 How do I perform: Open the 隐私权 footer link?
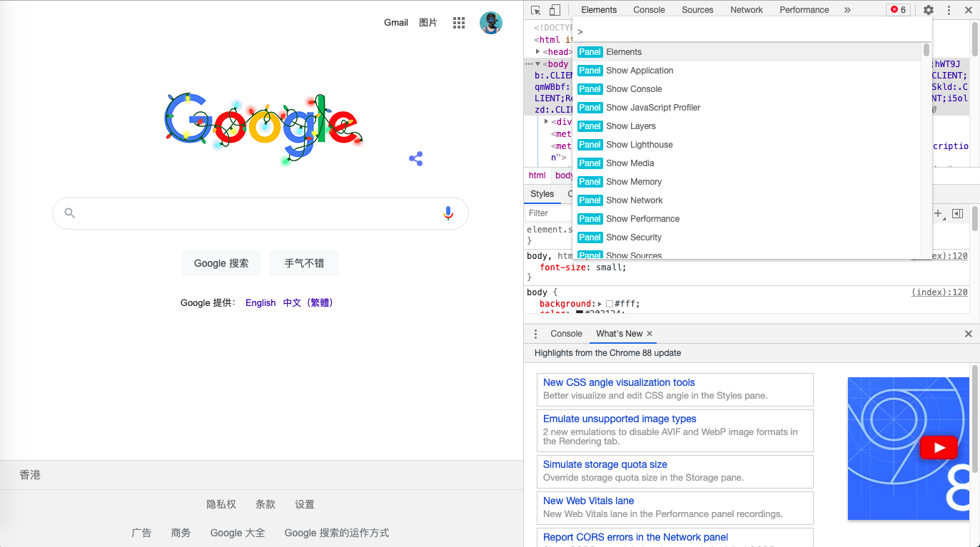click(221, 504)
